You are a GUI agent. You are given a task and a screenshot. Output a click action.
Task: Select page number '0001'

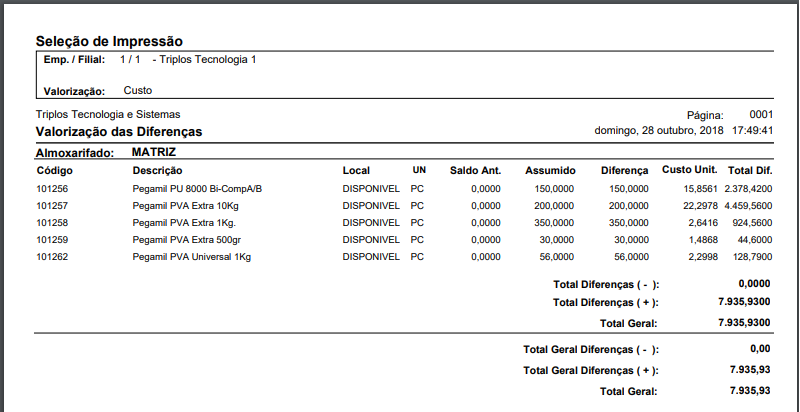tap(761, 114)
